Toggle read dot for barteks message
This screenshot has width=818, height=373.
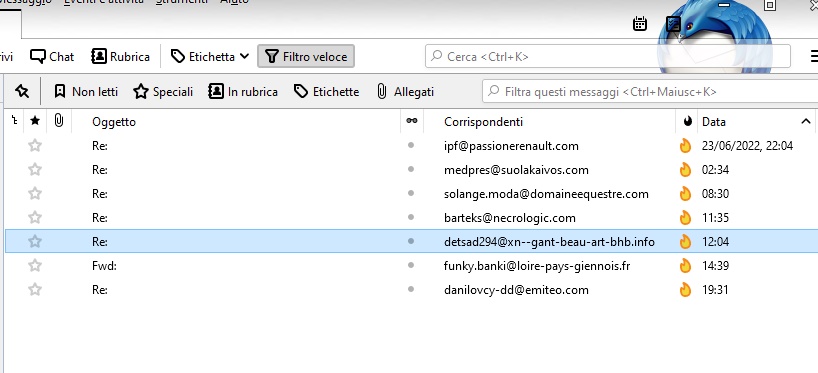pos(411,217)
